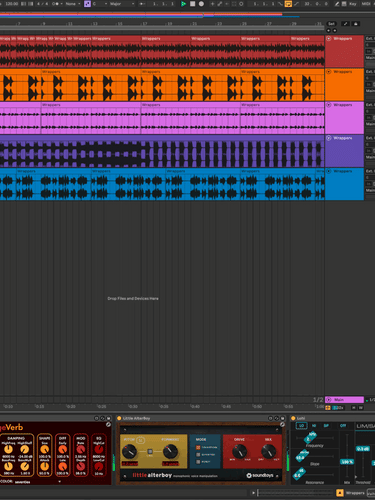Toggle the Lock Envelopes icon

pyautogui.click(x=356, y=24)
